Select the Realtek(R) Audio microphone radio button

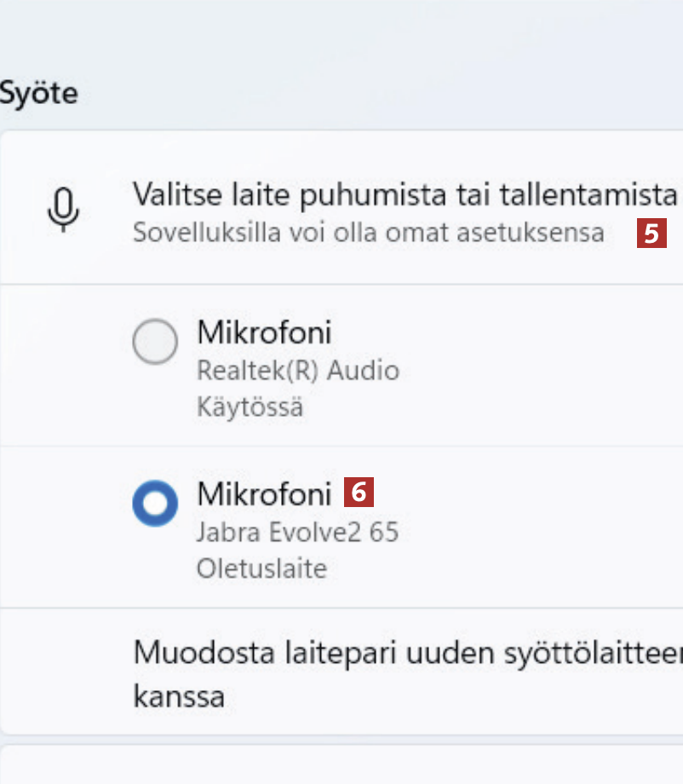(155, 342)
